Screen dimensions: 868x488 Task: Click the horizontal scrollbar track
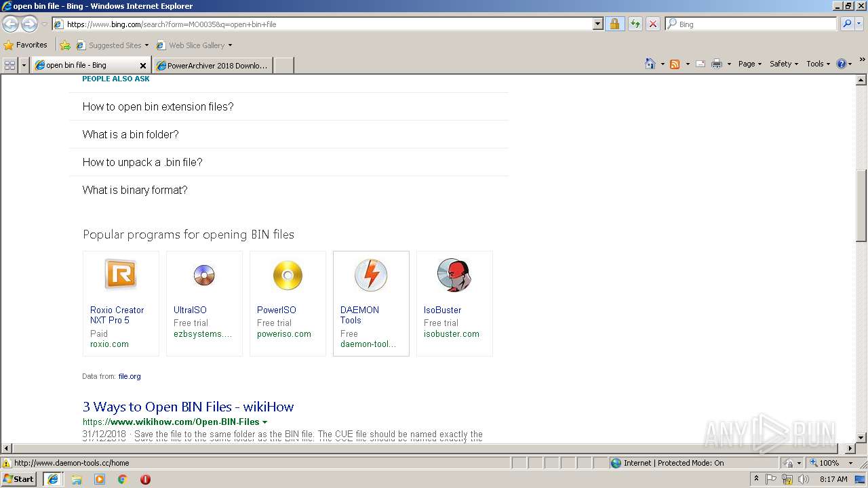[x=427, y=448]
